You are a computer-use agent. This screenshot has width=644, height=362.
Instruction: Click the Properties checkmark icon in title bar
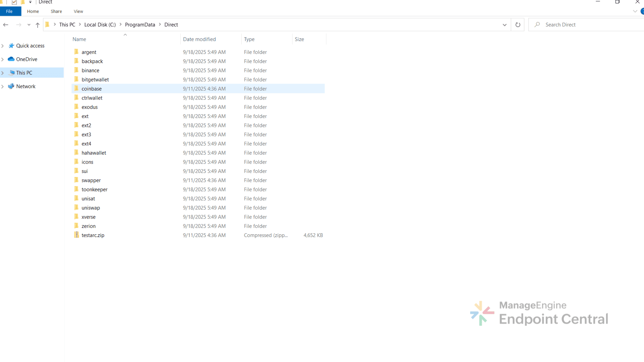coord(14,2)
